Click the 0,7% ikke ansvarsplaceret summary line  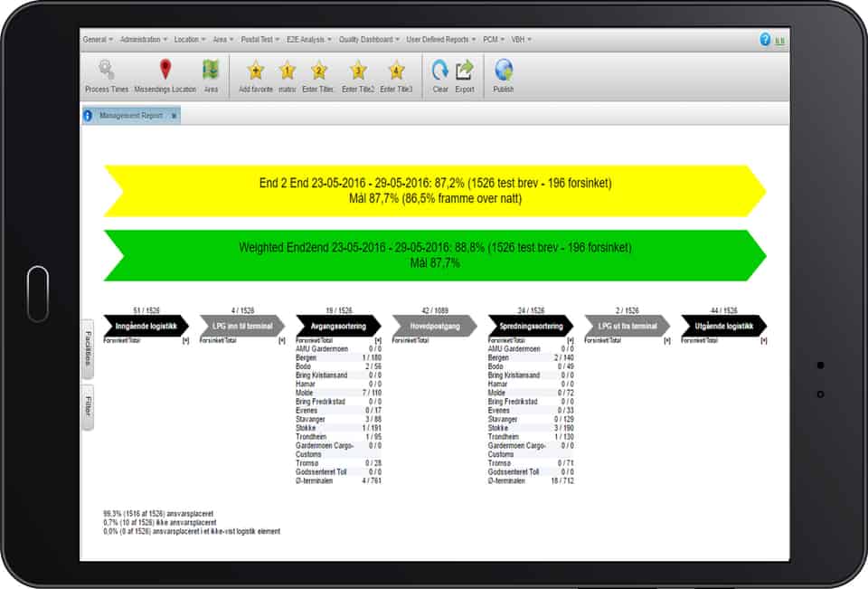coord(160,523)
